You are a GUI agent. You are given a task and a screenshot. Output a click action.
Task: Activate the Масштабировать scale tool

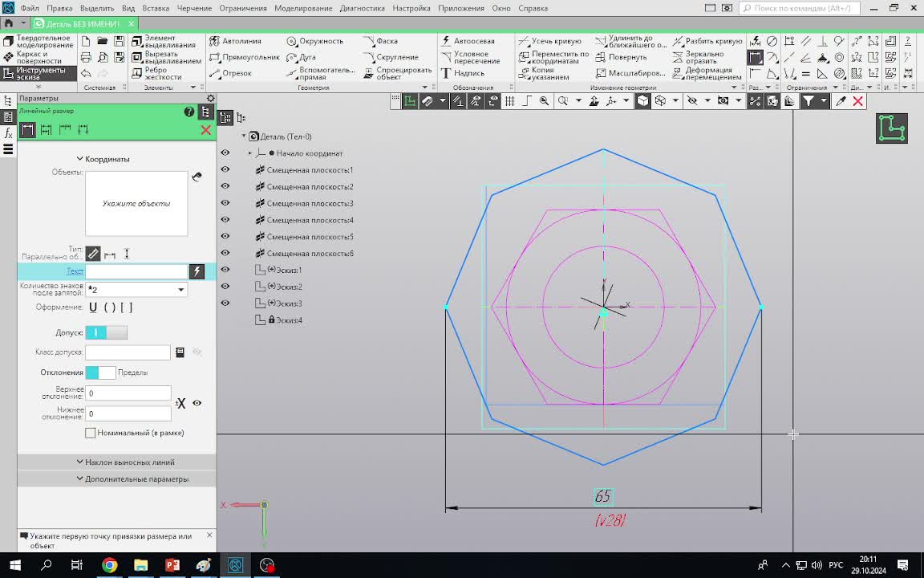click(630, 73)
